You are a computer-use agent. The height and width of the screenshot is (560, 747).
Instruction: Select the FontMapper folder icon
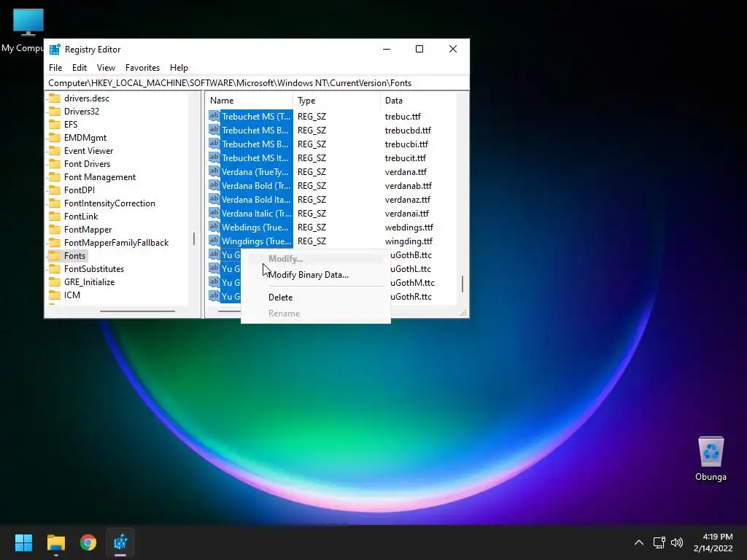[x=55, y=229]
